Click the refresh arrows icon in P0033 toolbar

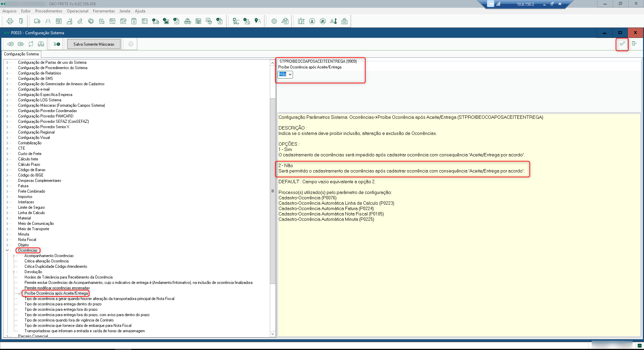pyautogui.click(x=31, y=44)
